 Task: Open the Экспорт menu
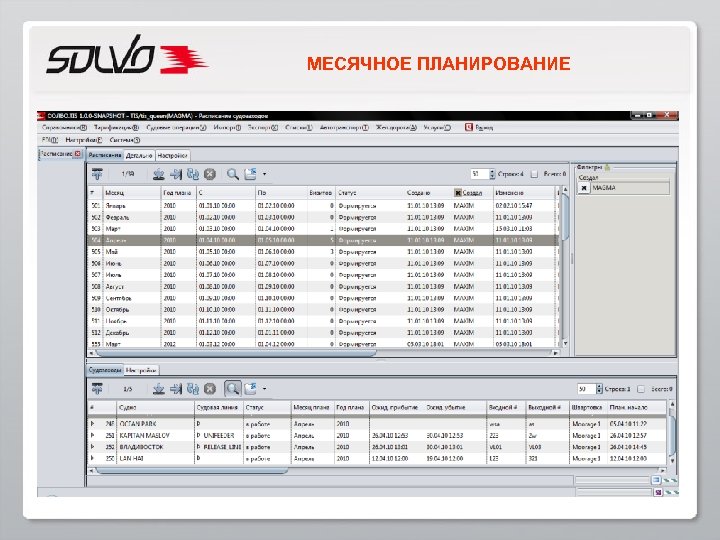263,128
